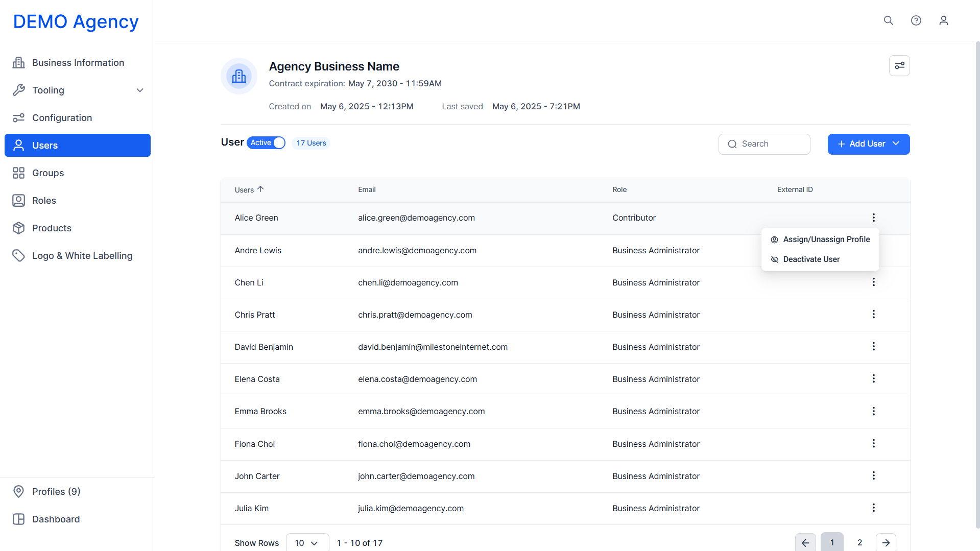Click julia.kim@demoagency.com email
This screenshot has width=980, height=551.
pyautogui.click(x=411, y=509)
